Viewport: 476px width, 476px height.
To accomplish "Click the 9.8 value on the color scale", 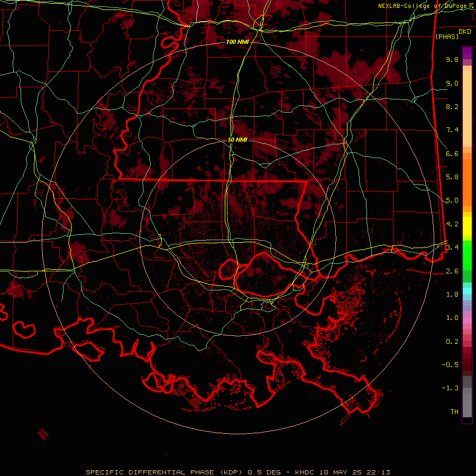I will click(x=452, y=59).
